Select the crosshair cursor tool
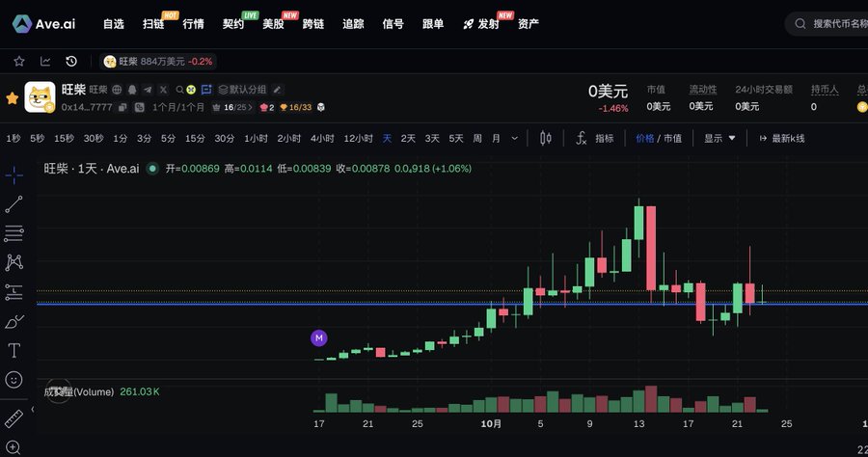This screenshot has height=457, width=868. click(14, 175)
